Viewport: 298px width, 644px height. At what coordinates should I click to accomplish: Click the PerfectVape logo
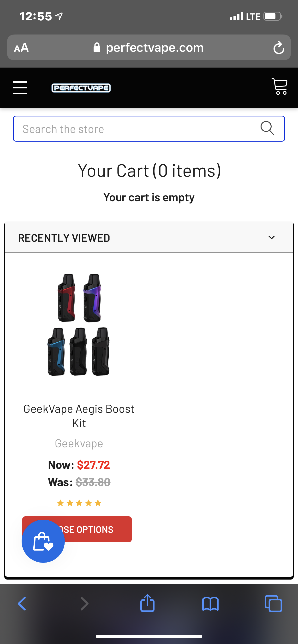pyautogui.click(x=81, y=88)
